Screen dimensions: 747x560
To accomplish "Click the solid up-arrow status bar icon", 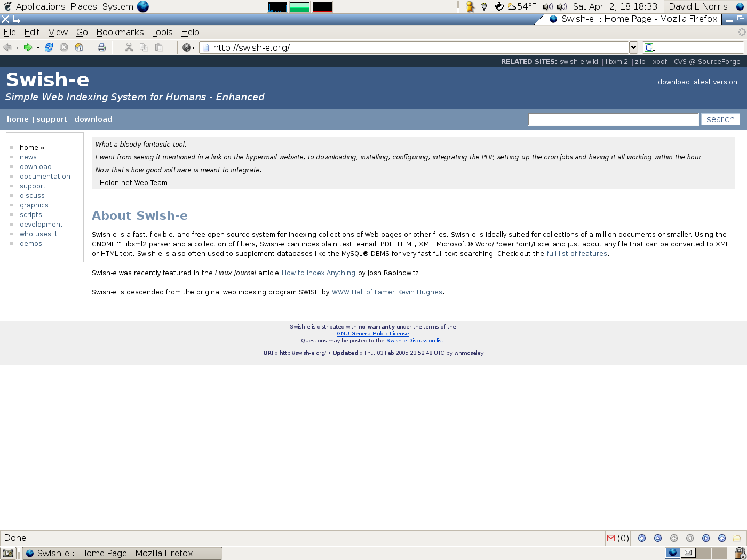I will pos(642,538).
